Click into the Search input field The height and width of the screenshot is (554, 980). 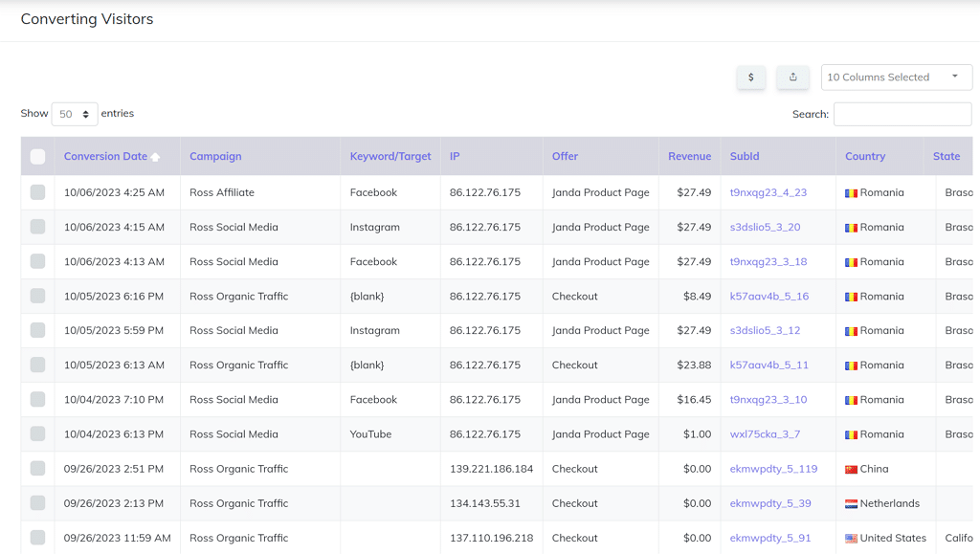902,115
